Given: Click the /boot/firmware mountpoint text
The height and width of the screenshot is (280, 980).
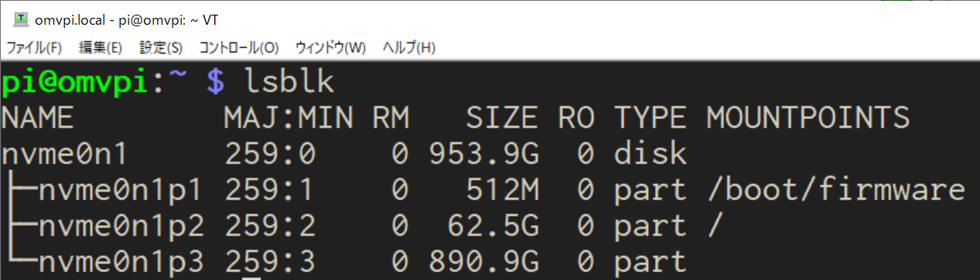Looking at the screenshot, I should click(836, 190).
